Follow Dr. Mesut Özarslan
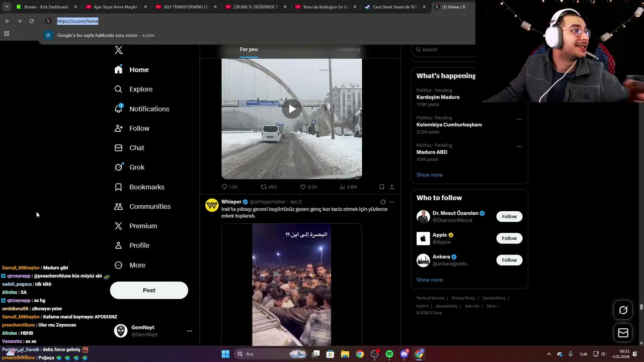Viewport: 644px width, 362px height. [x=509, y=217]
